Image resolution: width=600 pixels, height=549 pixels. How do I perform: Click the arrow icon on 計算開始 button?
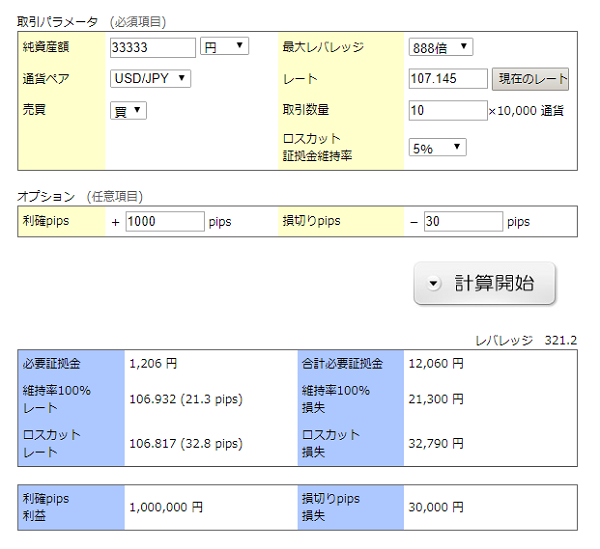(x=434, y=283)
